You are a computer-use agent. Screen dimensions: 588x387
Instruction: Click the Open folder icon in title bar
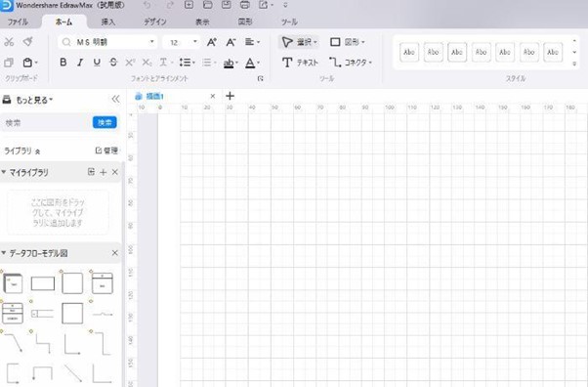point(207,5)
